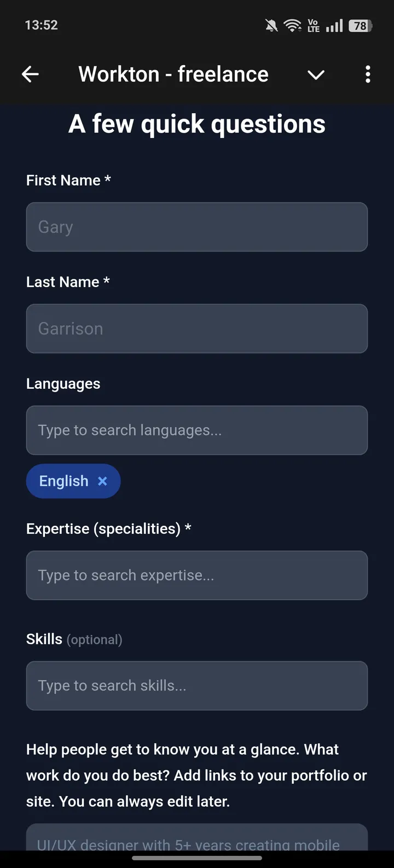
Task: Tap the First Name input field
Action: click(197, 227)
